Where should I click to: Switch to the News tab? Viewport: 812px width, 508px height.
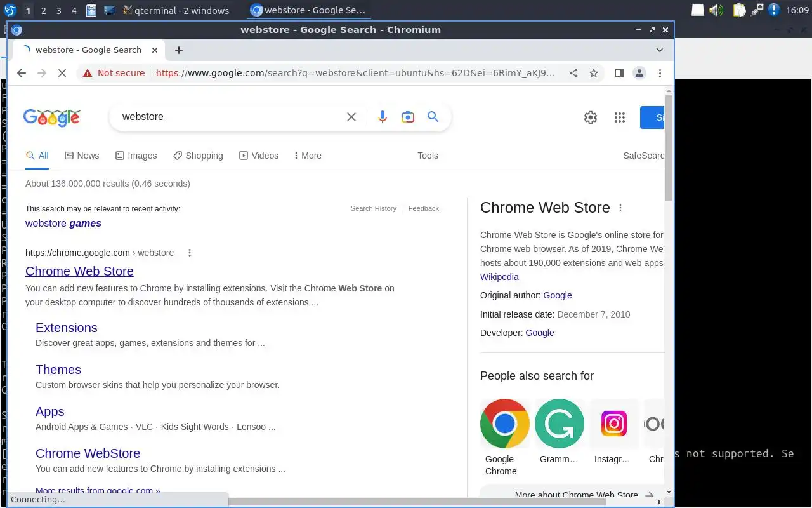coord(82,156)
